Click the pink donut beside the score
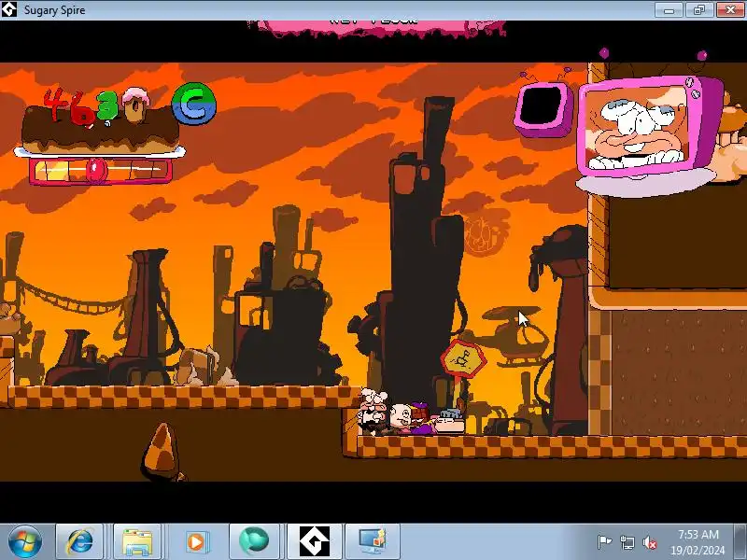Image resolution: width=747 pixels, height=560 pixels. point(135,105)
